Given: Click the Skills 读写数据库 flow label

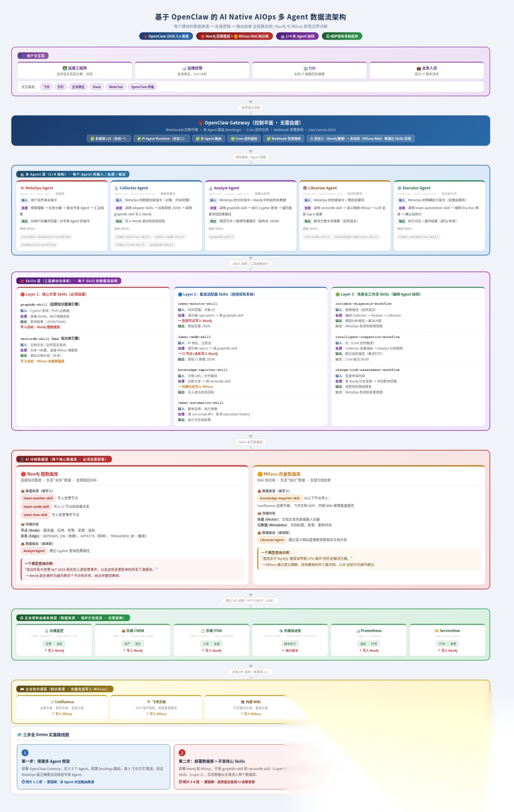Looking at the screenshot, I should [251, 442].
